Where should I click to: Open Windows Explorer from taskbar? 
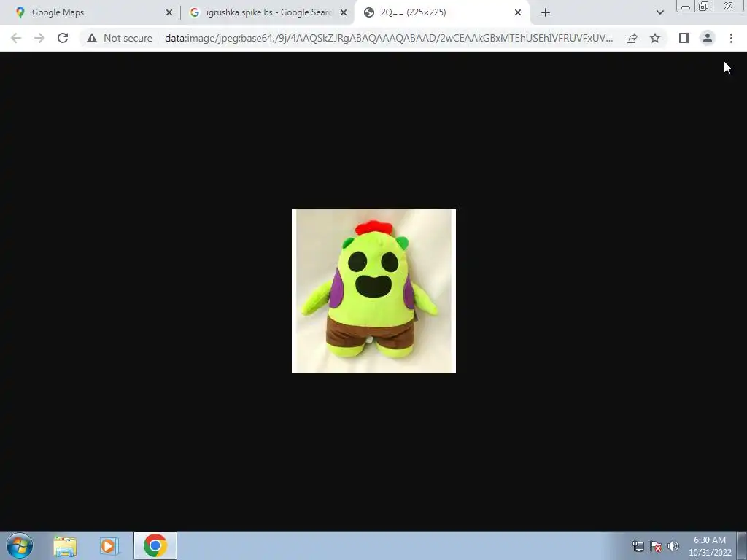click(65, 545)
